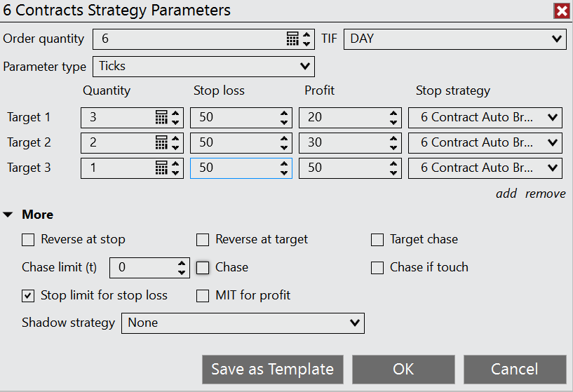Viewport: 573px width, 392px height.
Task: Open calculator icon for Target 2 quantity
Action: tap(161, 142)
